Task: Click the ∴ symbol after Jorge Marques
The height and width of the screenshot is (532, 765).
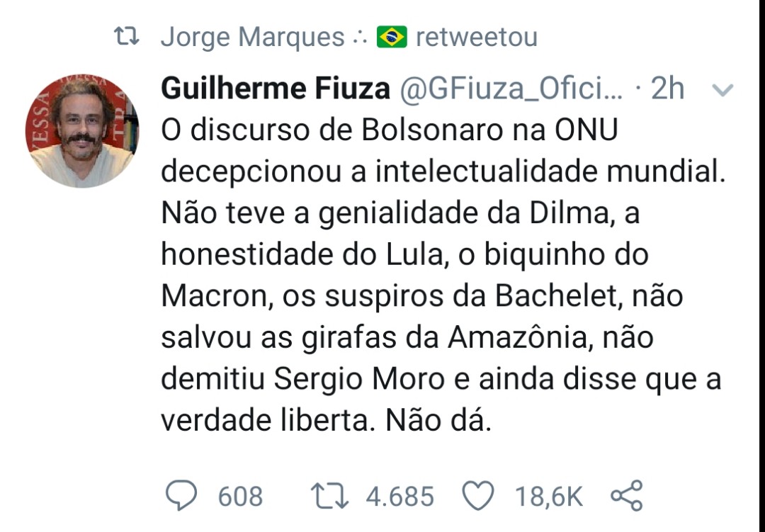Action: point(360,38)
